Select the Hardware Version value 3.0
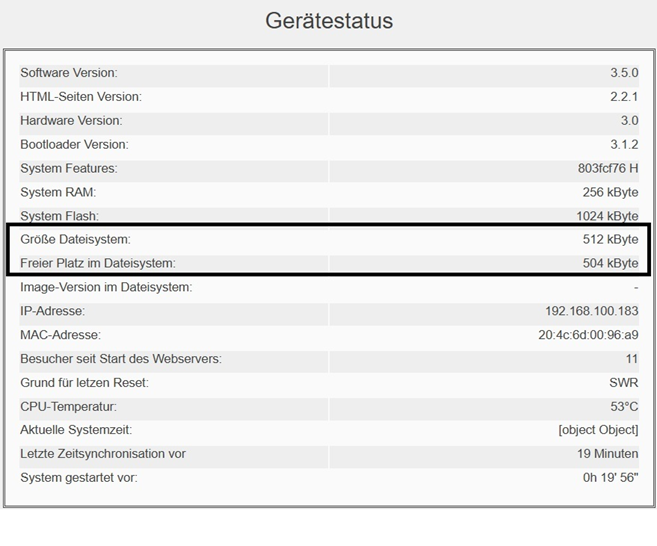Screen dimensions: 657x546 pyautogui.click(x=629, y=120)
